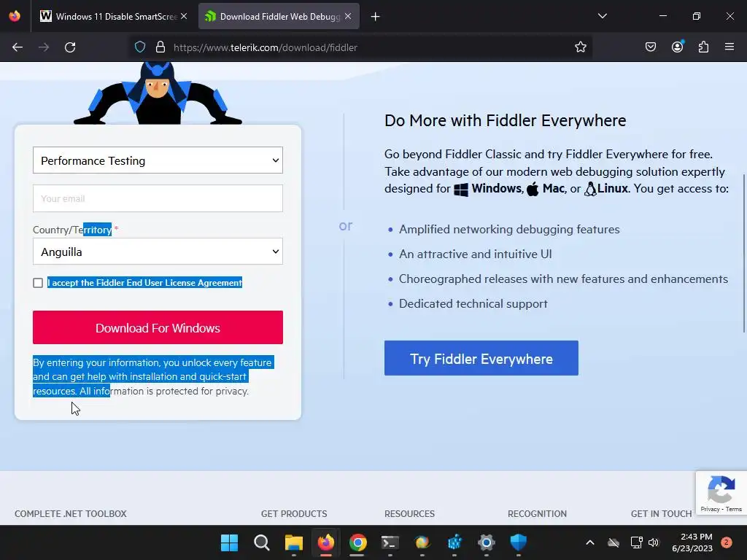747x560 pixels.
Task: Open the Performance Testing dropdown
Action: click(x=158, y=160)
